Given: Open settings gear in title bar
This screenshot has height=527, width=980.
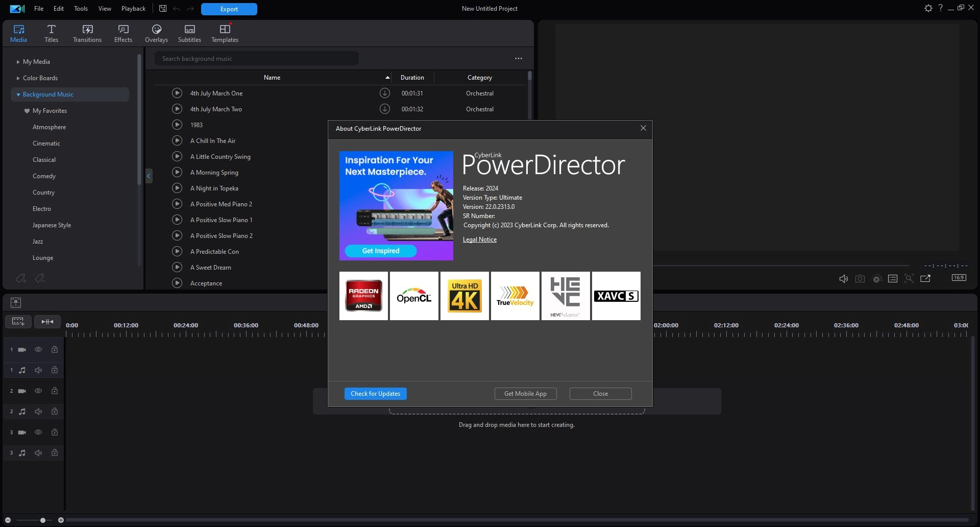Looking at the screenshot, I should [x=928, y=8].
